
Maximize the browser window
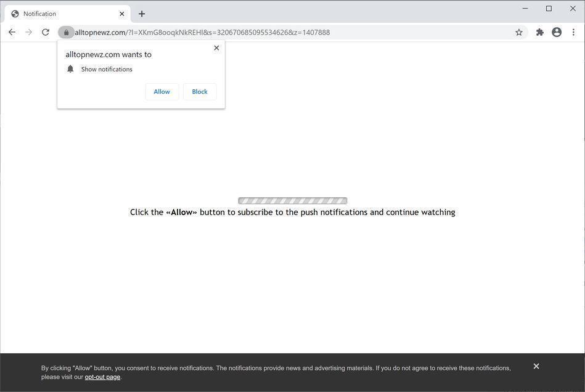pos(549,8)
